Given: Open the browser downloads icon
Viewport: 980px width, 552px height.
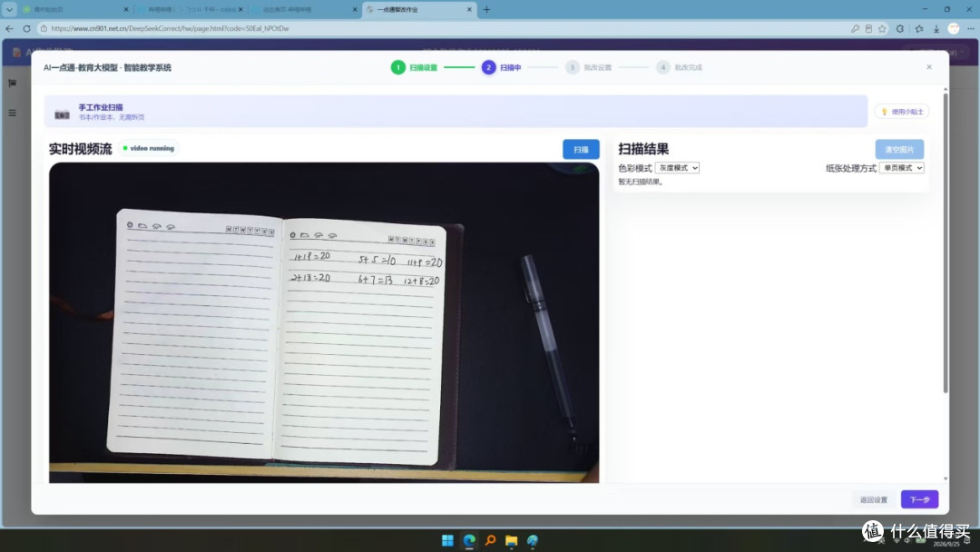Looking at the screenshot, I should (x=936, y=29).
